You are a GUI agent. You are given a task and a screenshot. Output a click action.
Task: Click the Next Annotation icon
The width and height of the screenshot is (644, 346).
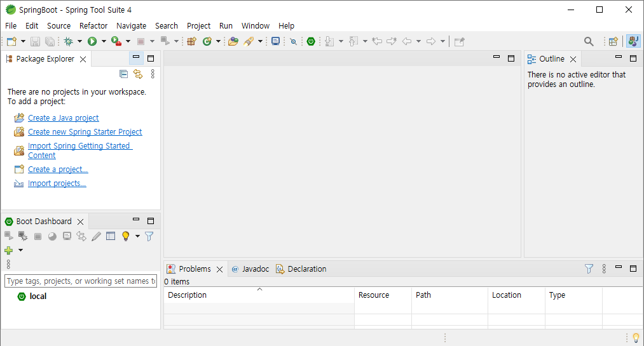click(x=329, y=41)
